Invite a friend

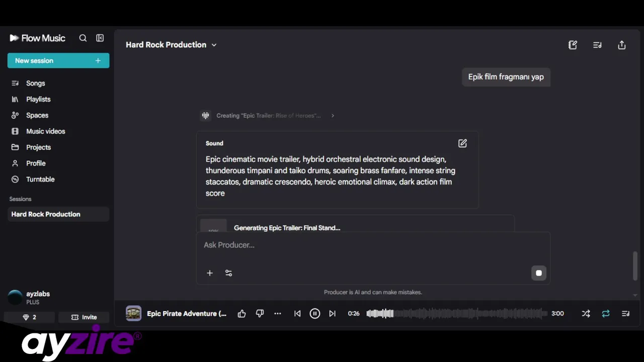pos(84,317)
